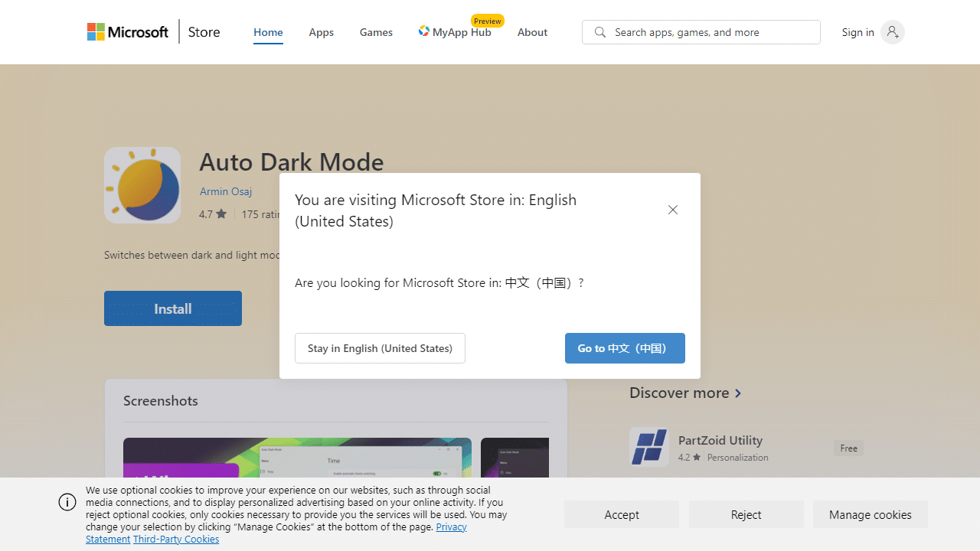Viewport: 980px width, 551px height.
Task: Select the Home tab
Action: click(x=268, y=32)
